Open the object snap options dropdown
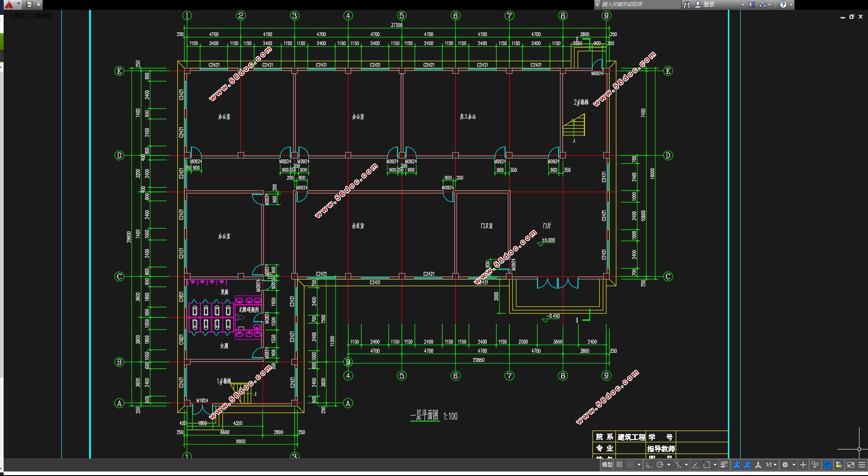The width and height of the screenshot is (868, 476). tap(715, 465)
